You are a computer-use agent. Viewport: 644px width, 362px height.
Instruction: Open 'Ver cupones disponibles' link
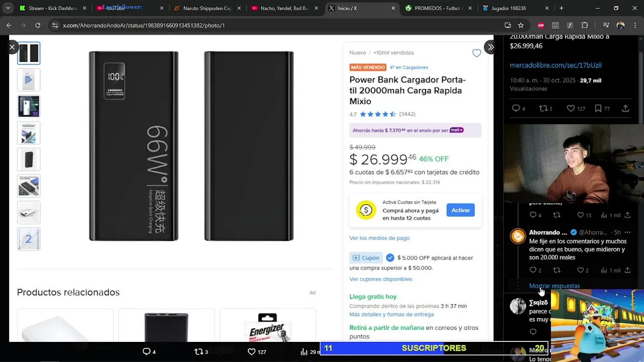[x=380, y=279]
